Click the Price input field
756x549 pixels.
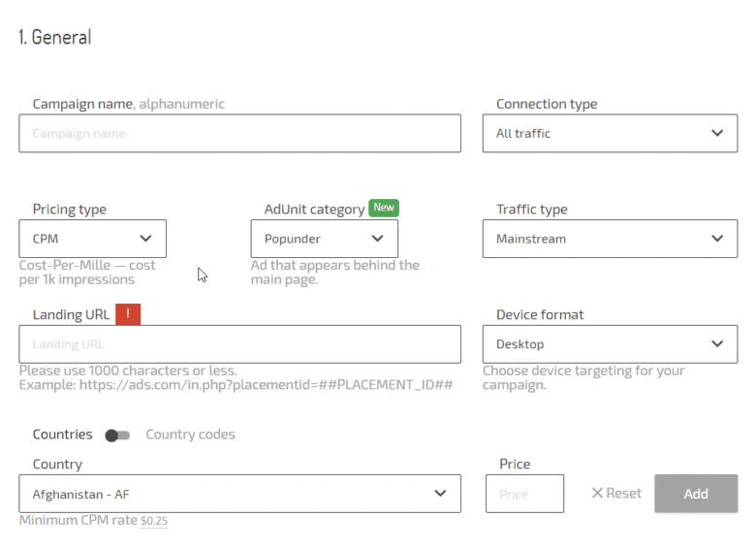pos(524,494)
